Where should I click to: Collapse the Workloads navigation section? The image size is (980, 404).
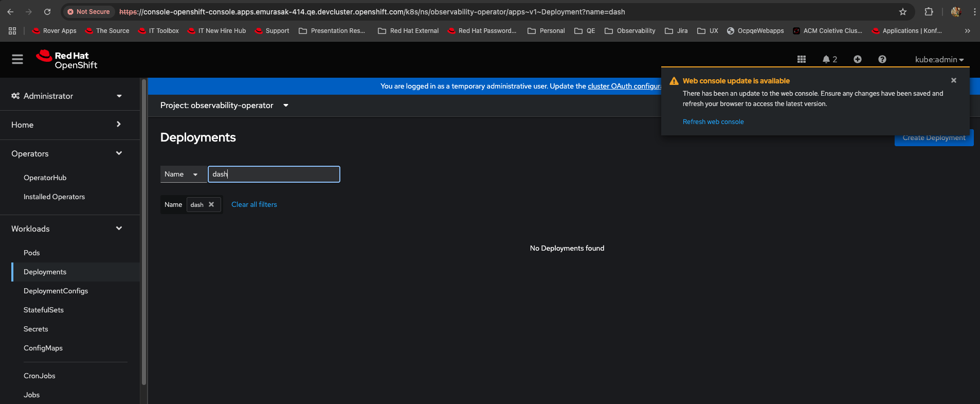click(x=67, y=229)
